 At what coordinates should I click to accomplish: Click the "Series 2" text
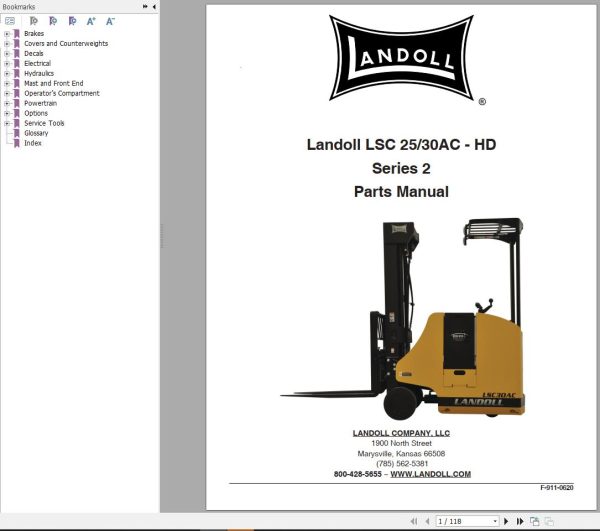coord(401,168)
